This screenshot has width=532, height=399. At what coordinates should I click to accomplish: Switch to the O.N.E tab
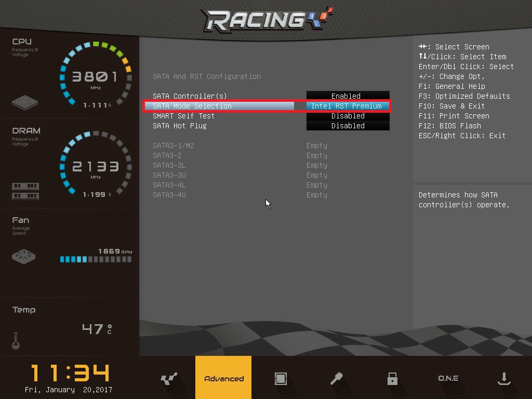coord(448,379)
